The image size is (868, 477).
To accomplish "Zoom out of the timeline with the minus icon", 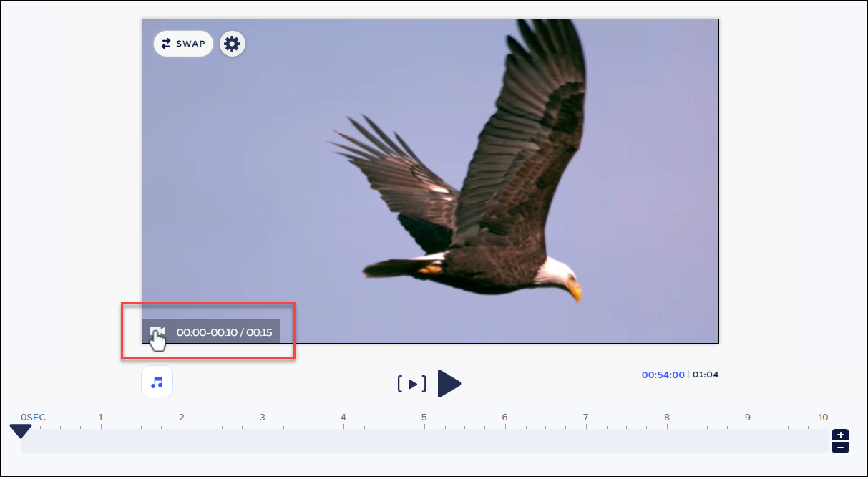I will click(x=840, y=449).
